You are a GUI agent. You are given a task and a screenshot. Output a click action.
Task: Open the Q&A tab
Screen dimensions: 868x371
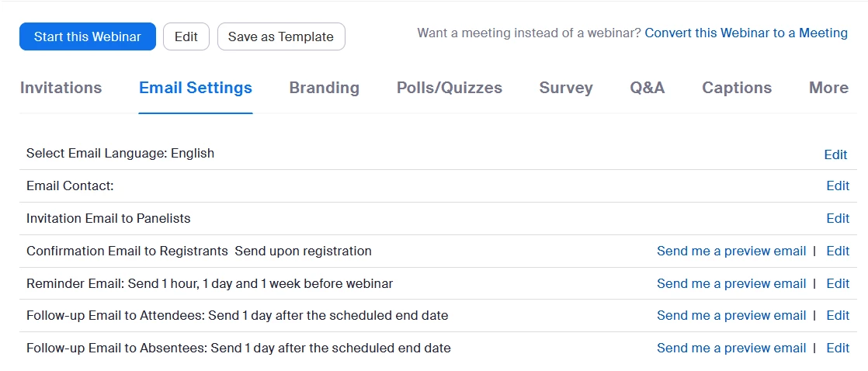[648, 88]
